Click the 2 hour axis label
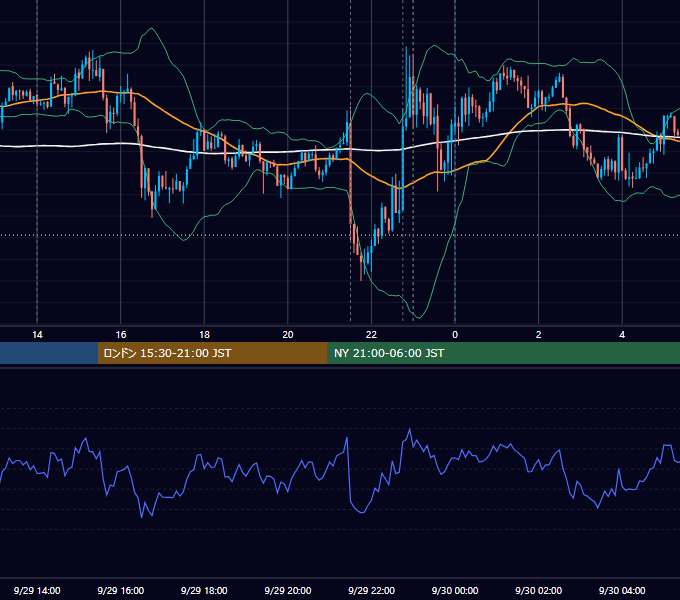This screenshot has width=680, height=600. [x=539, y=335]
